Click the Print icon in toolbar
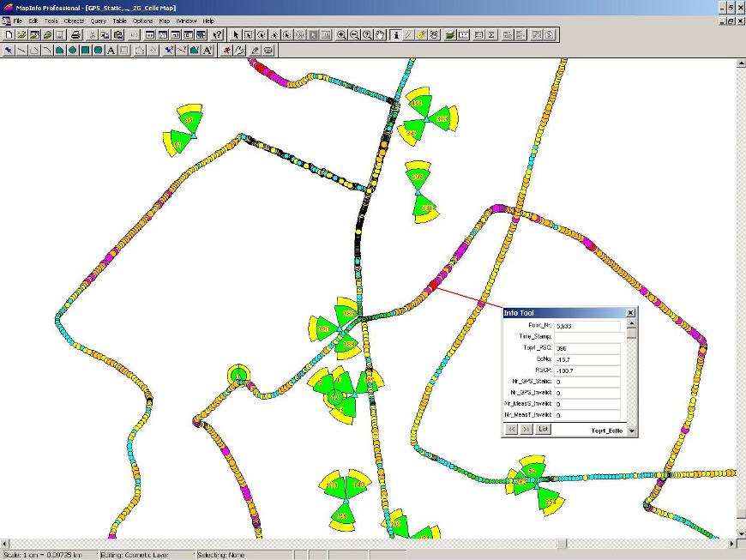 pos(76,35)
